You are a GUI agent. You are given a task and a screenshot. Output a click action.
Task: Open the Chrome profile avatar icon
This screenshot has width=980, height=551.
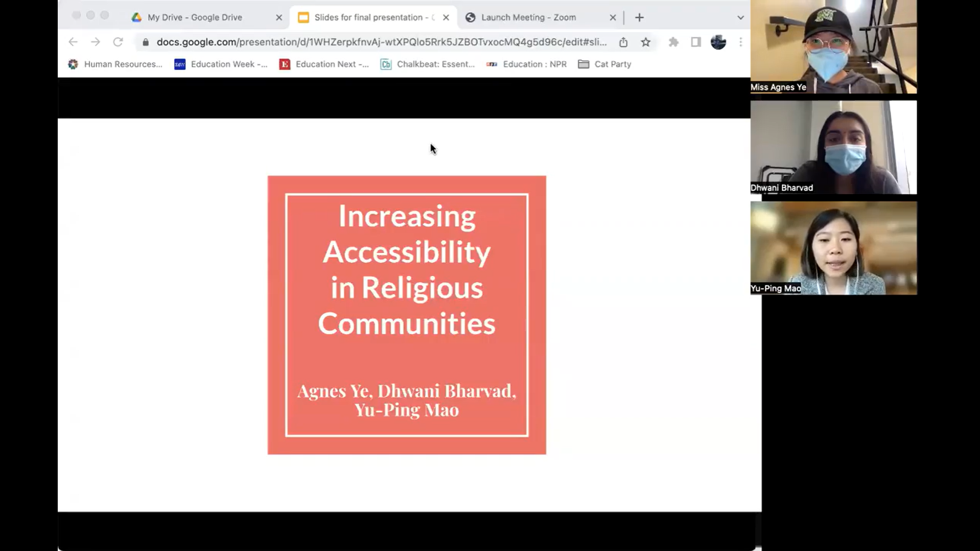tap(718, 42)
